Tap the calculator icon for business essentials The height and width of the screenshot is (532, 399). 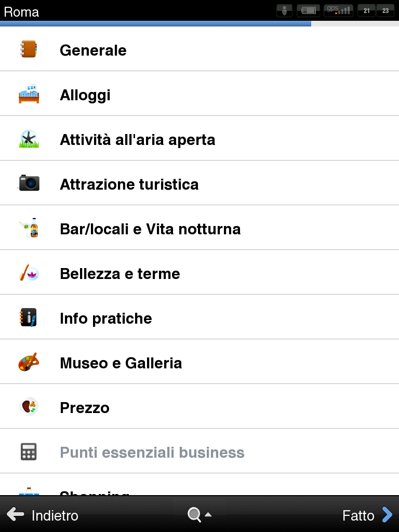point(29,451)
